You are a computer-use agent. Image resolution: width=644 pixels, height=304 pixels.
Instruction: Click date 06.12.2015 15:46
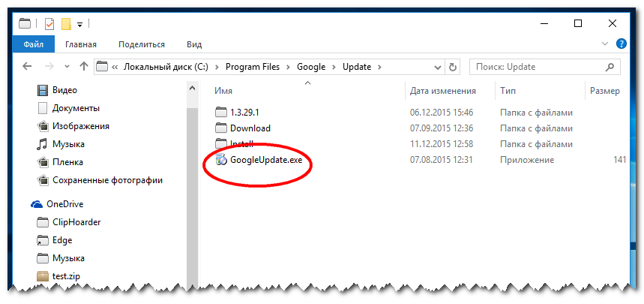(x=442, y=113)
